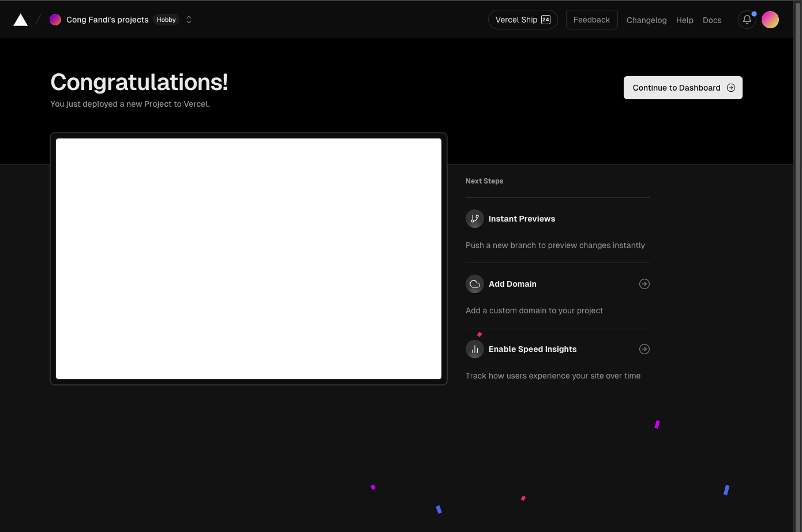Go to Docs

point(712,20)
